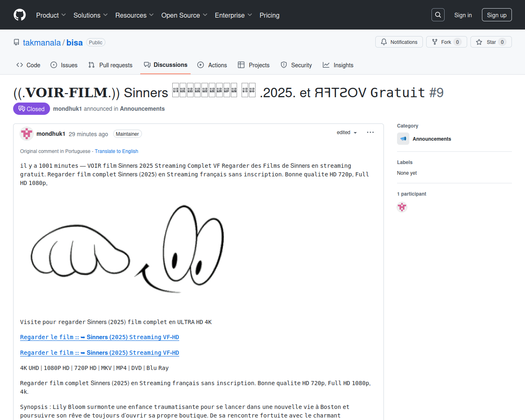Open the bisa repository link
The image size is (525, 420).
(x=75, y=43)
